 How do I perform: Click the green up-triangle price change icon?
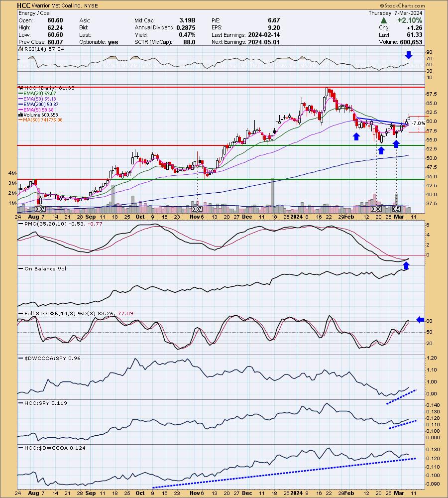tap(384, 20)
